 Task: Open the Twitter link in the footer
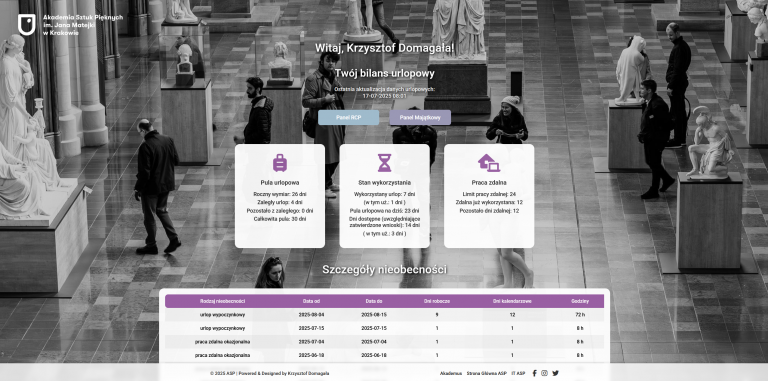[x=555, y=373]
